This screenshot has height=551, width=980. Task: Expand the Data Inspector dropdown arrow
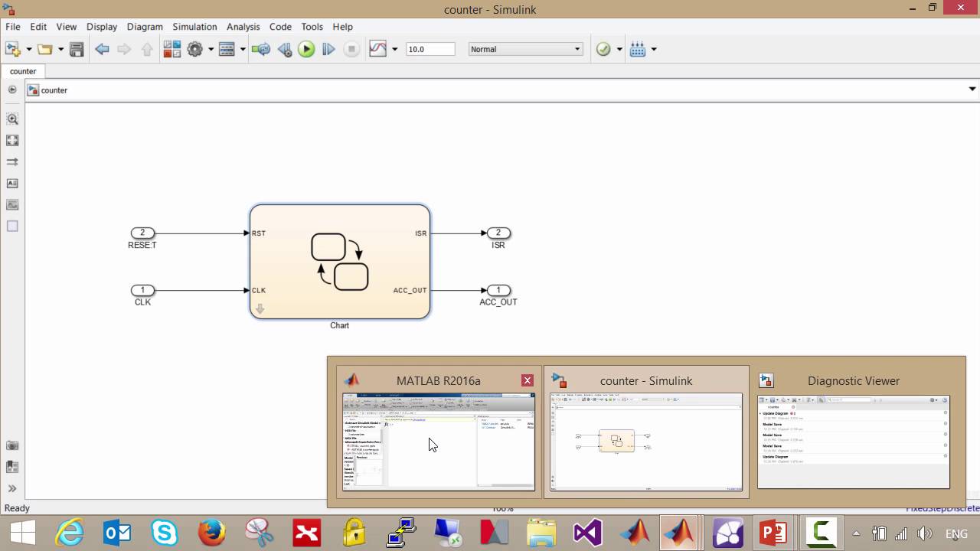click(395, 49)
